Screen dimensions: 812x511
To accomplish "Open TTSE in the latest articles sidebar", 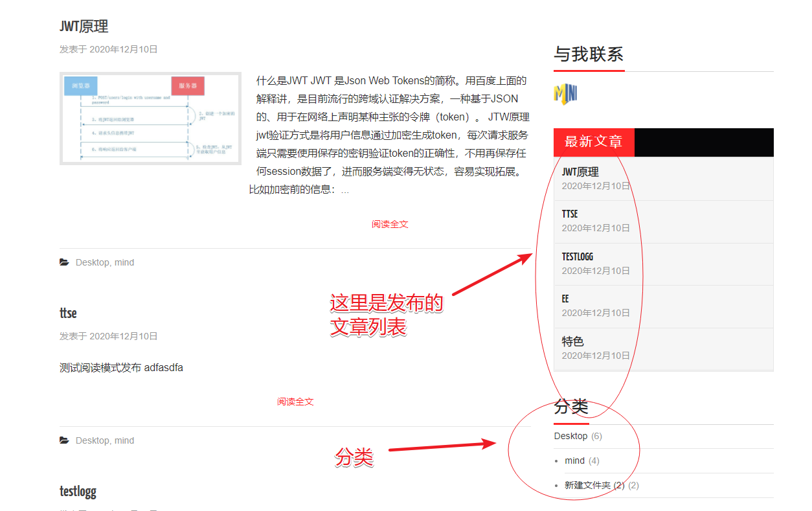I will (x=570, y=214).
